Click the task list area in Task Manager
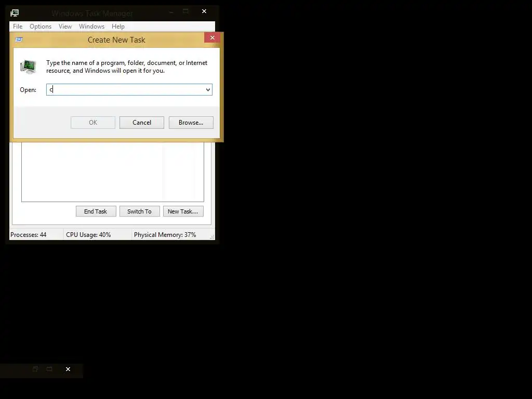532x399 pixels. (x=113, y=171)
